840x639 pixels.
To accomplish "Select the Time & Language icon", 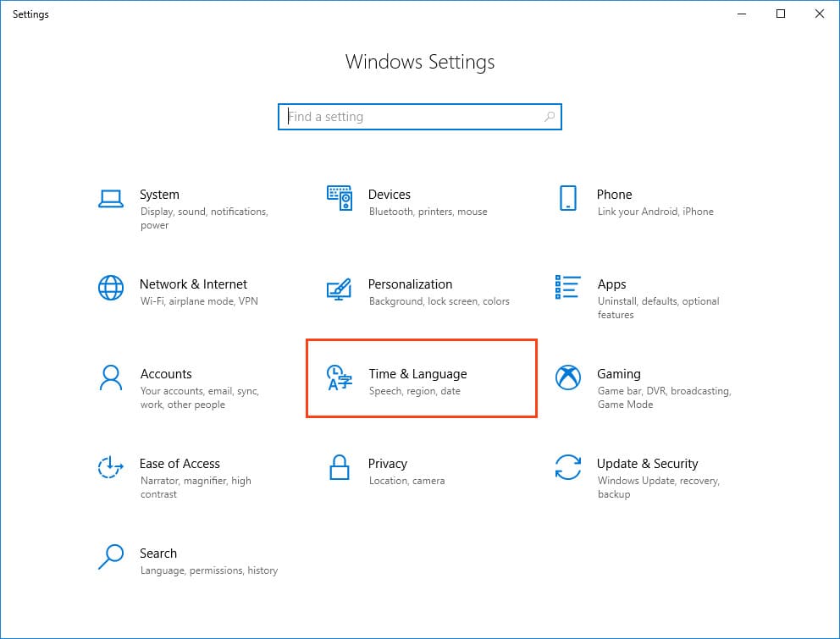I will tap(339, 378).
